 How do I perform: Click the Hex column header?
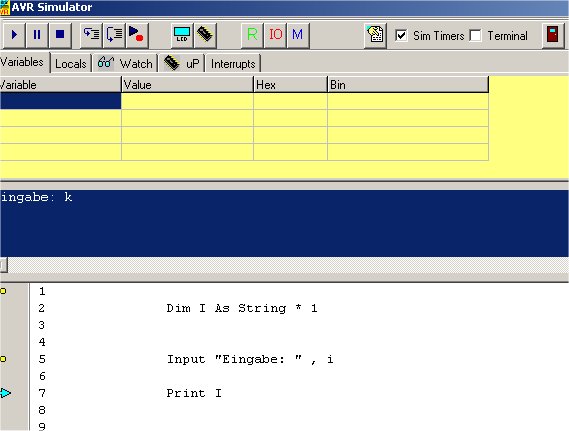pyautogui.click(x=290, y=85)
